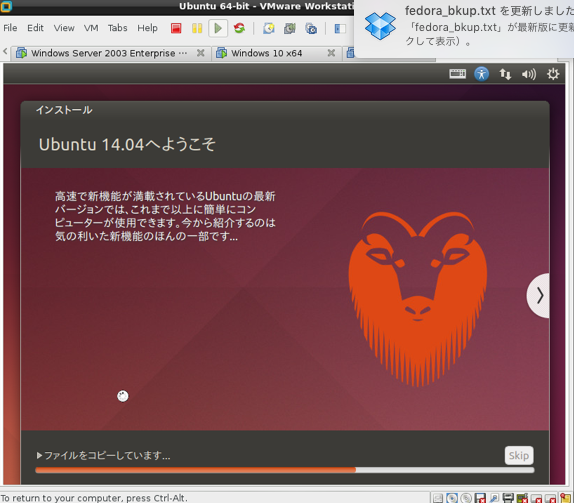
Task: Open the Help menu
Action: click(148, 28)
